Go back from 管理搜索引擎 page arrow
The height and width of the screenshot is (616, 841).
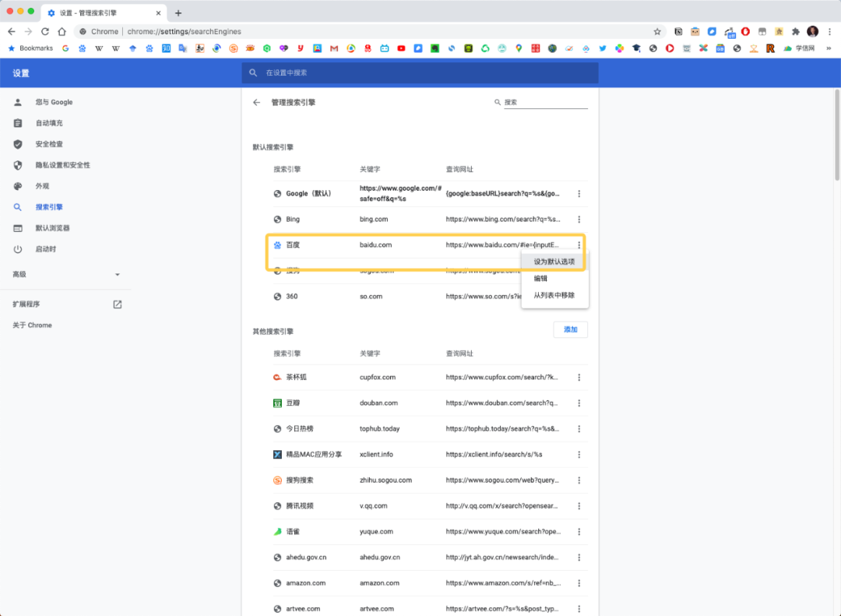(256, 103)
